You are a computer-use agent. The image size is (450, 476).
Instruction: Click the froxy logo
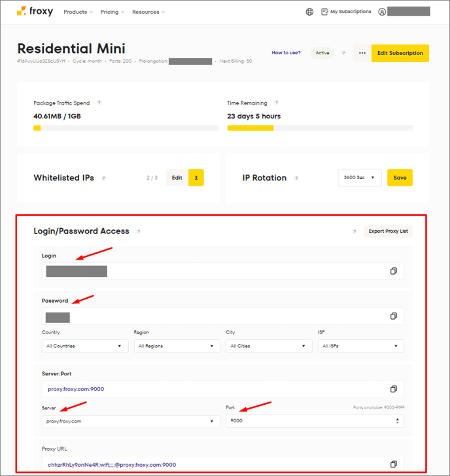tap(35, 12)
